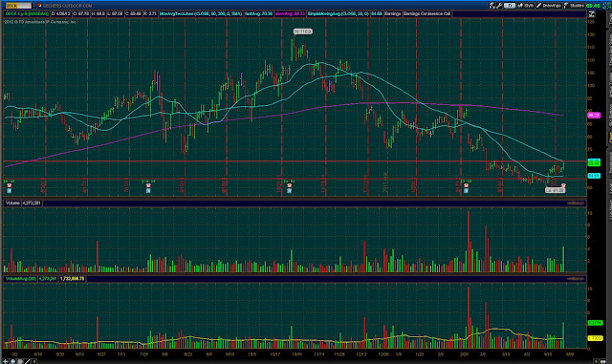Click the Hi price bubble at the peak

(x=303, y=32)
